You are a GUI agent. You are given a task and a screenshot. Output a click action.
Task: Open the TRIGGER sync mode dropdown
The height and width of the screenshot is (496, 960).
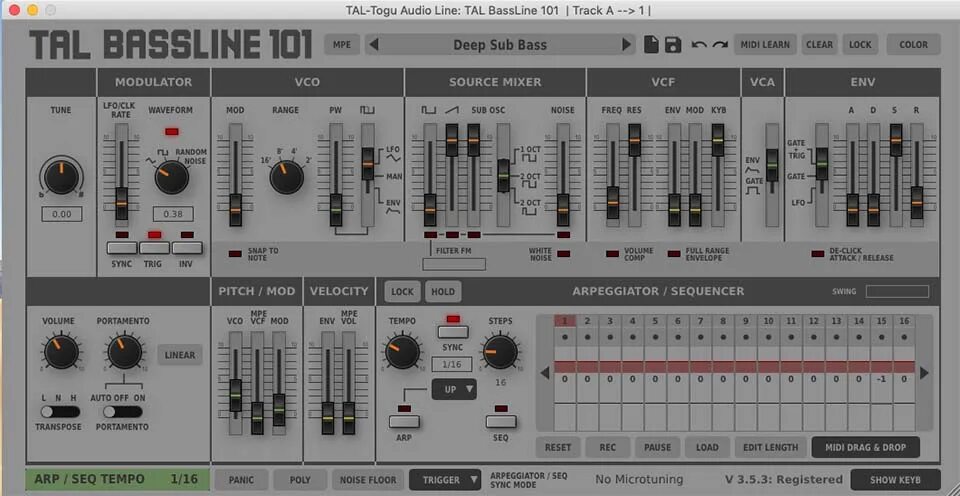[445, 480]
